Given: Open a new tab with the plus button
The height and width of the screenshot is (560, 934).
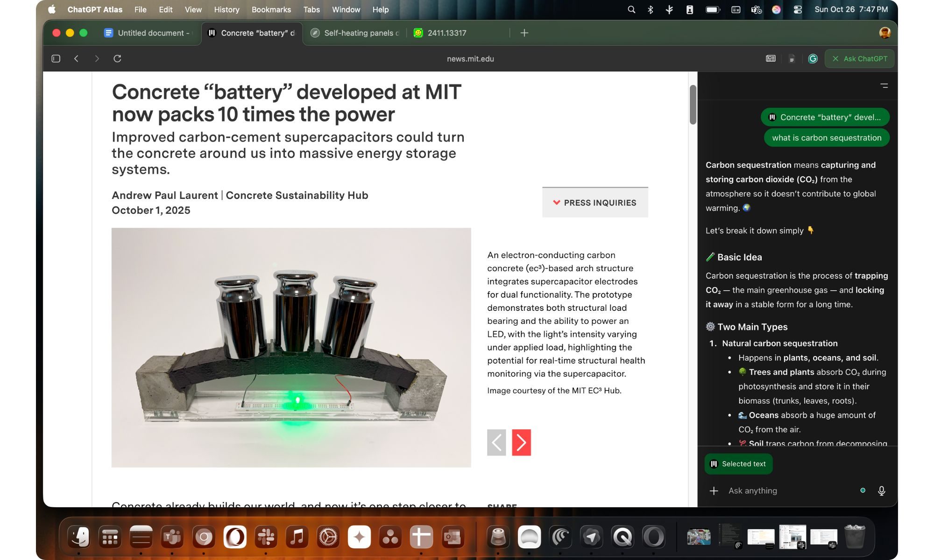Looking at the screenshot, I should [x=524, y=33].
